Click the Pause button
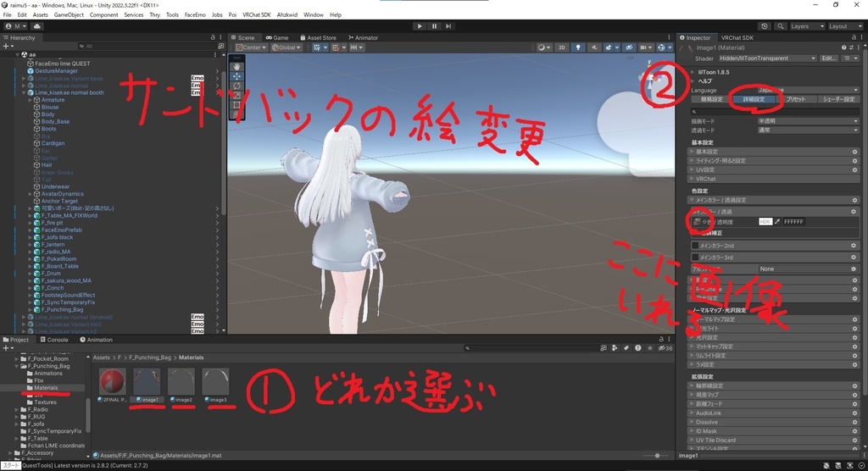 (434, 26)
